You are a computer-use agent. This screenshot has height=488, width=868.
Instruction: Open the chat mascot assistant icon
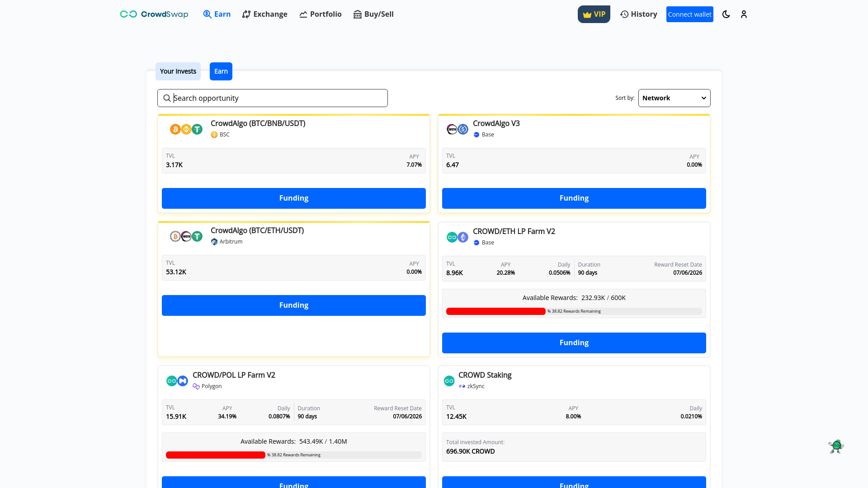point(836,446)
